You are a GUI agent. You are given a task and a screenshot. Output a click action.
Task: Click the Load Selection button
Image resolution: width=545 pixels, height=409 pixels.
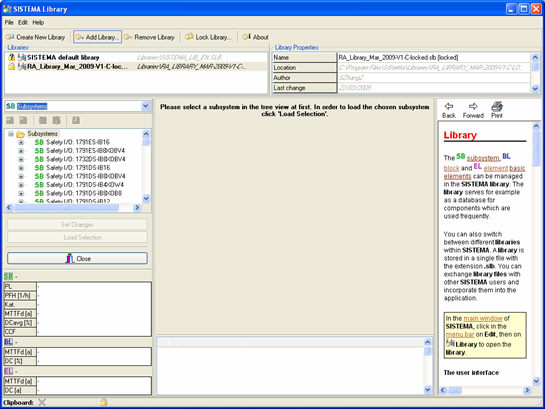[77, 237]
